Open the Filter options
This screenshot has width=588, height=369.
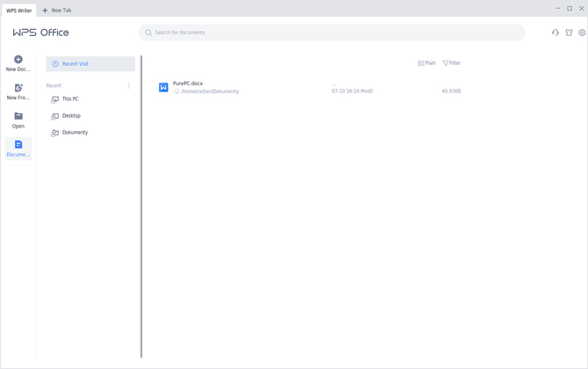(451, 63)
